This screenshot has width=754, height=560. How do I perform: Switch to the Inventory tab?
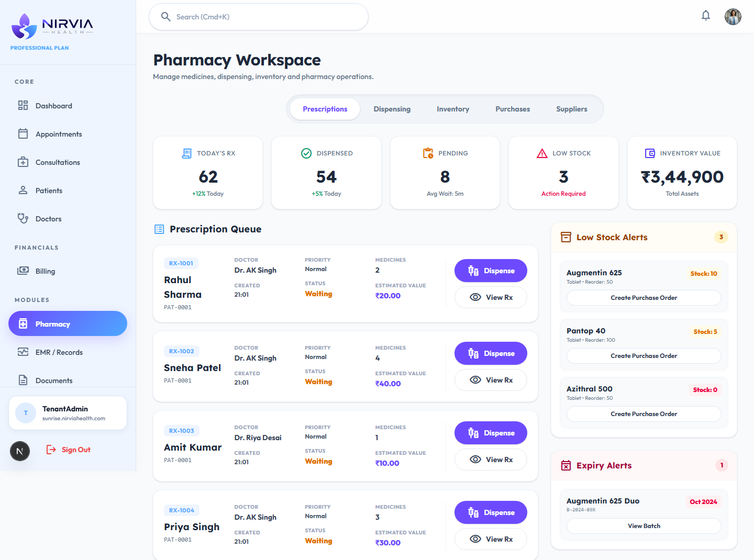[453, 109]
